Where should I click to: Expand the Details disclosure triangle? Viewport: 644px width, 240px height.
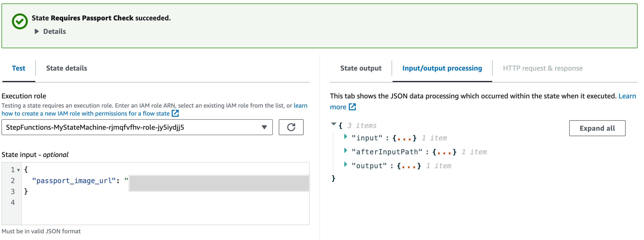tap(37, 31)
